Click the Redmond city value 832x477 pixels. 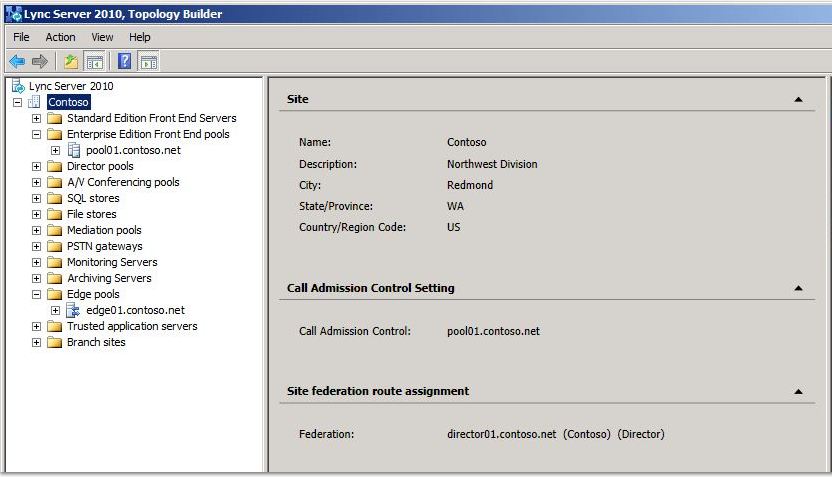pyautogui.click(x=470, y=185)
